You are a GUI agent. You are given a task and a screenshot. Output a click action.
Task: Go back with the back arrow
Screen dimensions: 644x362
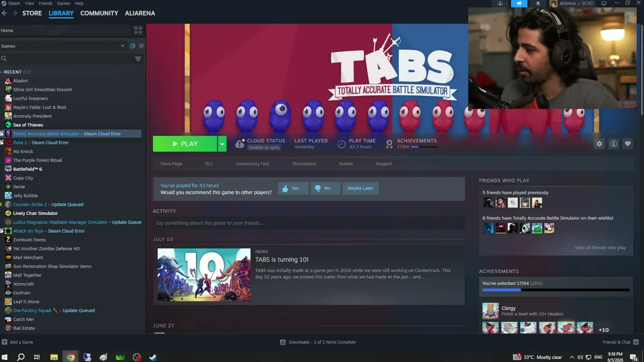5,13
